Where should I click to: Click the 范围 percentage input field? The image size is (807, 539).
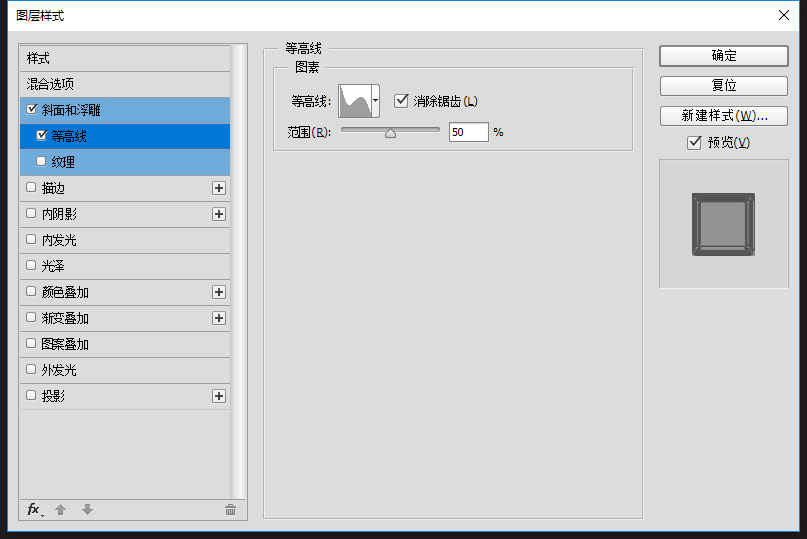468,132
